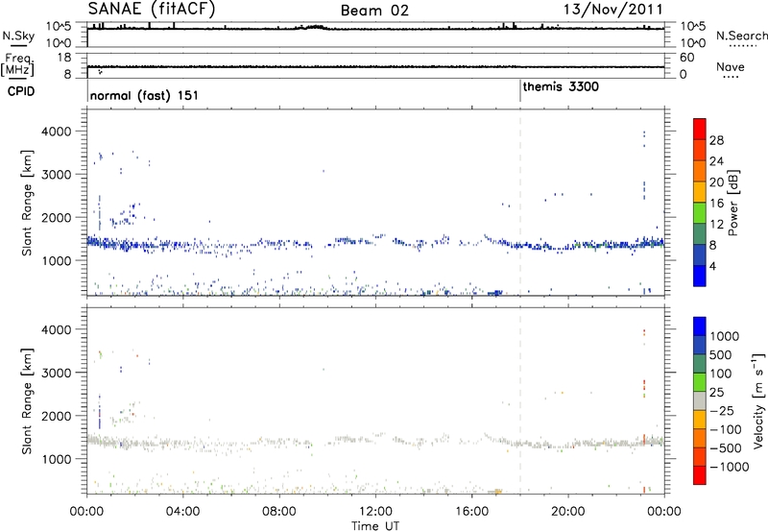Screen dimensions: 768x532
Task: Click the bright blue bottom segment of Power colorbar
Action: coord(700,276)
